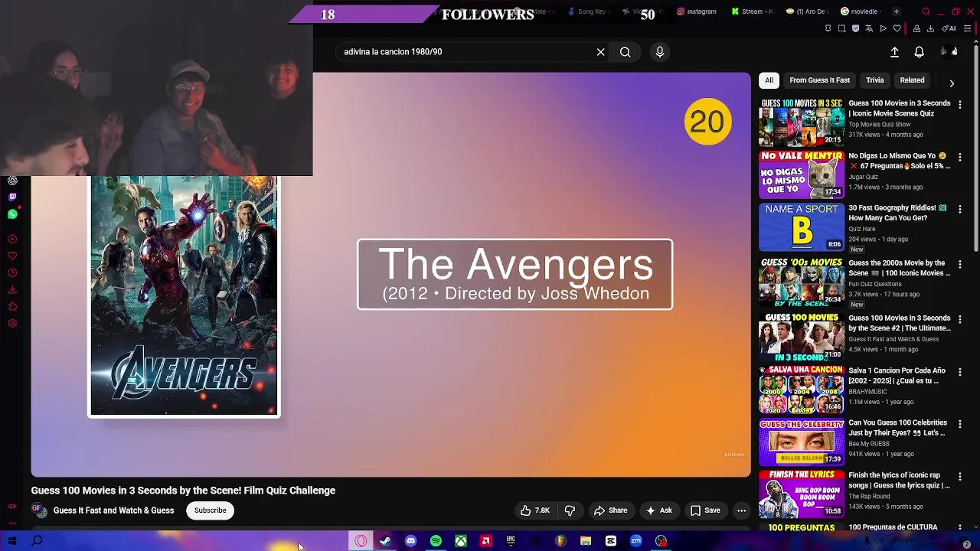This screenshot has height=551, width=980.
Task: Add page to bookmarks with the address bar heart
Action: (x=897, y=28)
